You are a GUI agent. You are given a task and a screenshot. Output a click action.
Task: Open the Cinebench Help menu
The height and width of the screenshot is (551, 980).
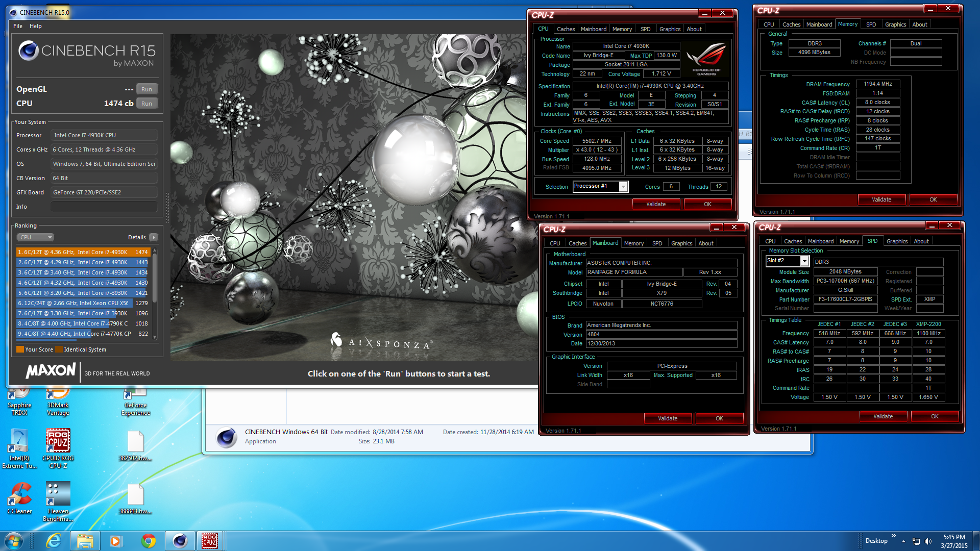[x=36, y=26]
